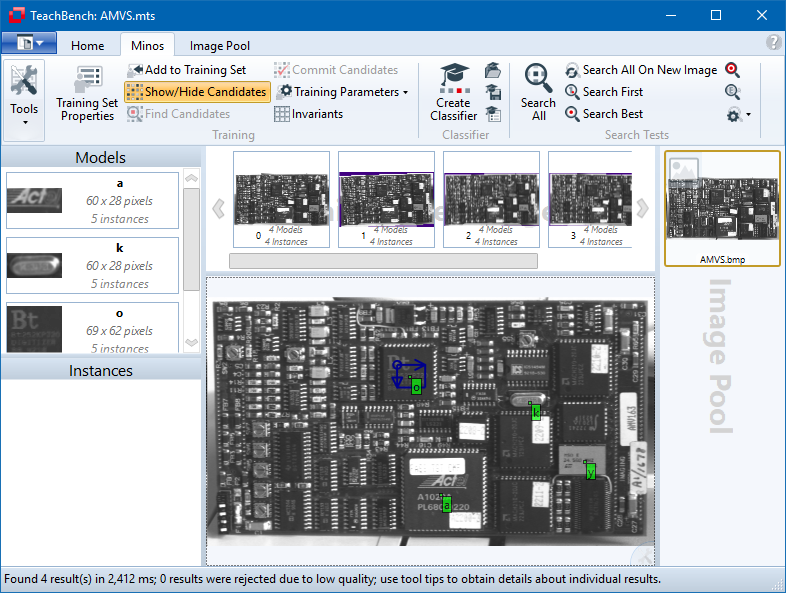786x593 pixels.
Task: Select training image thumbnail 2
Action: 491,199
